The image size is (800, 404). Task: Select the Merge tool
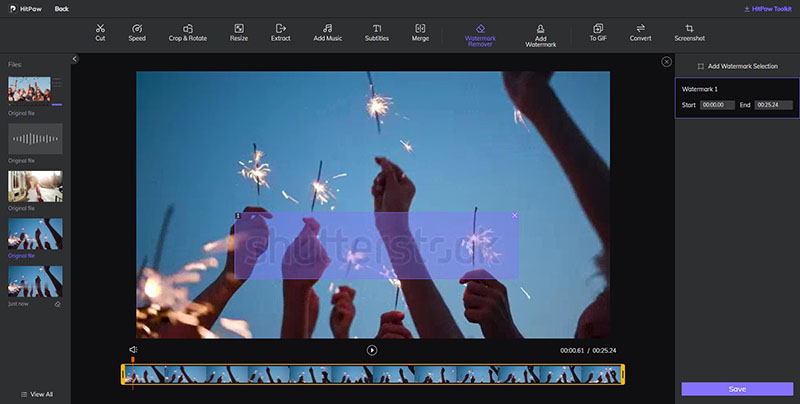coord(420,33)
